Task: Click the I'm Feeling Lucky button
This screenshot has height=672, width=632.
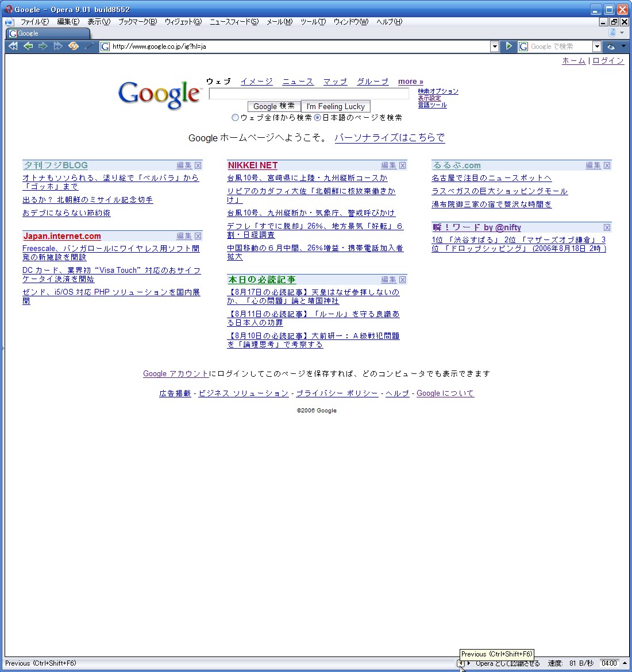Action: coord(336,106)
